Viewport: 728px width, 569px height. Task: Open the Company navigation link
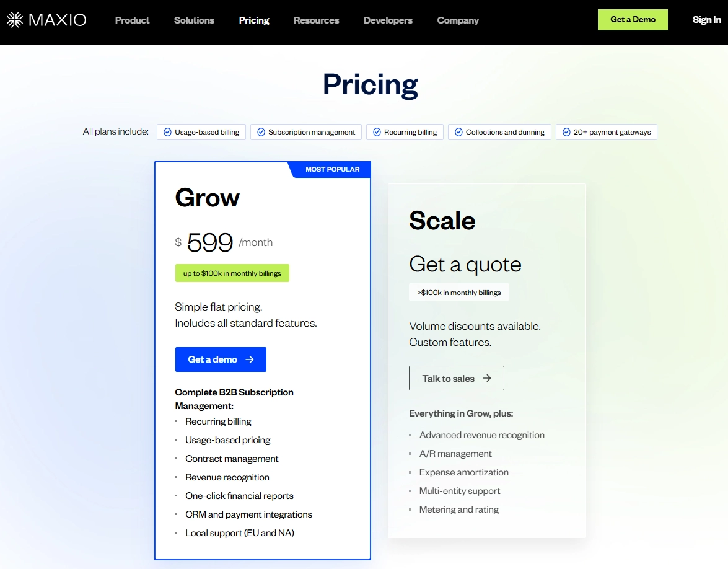[x=458, y=20]
